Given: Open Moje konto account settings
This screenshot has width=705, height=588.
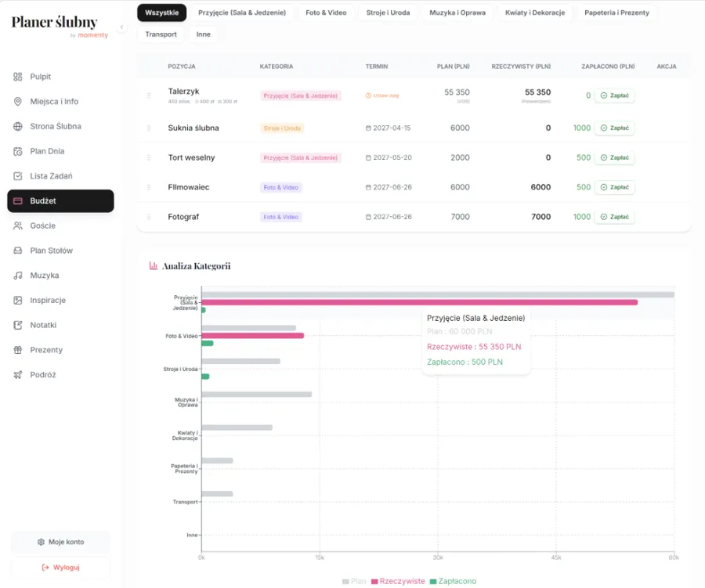Looking at the screenshot, I should (x=60, y=542).
